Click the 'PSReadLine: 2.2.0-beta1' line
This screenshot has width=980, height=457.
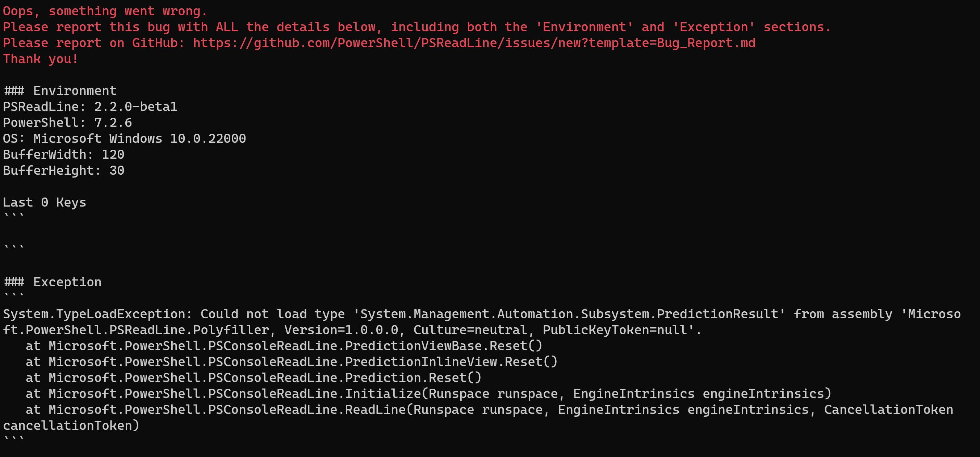tap(90, 107)
